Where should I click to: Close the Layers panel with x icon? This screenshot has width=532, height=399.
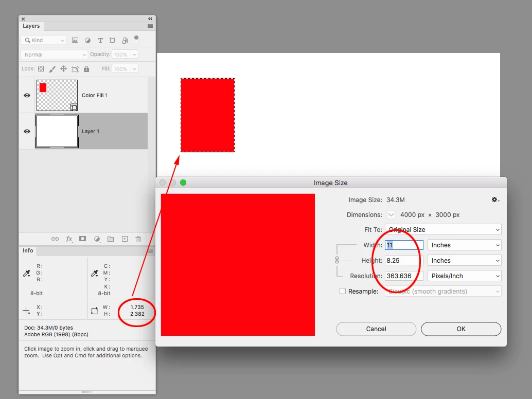[23, 19]
